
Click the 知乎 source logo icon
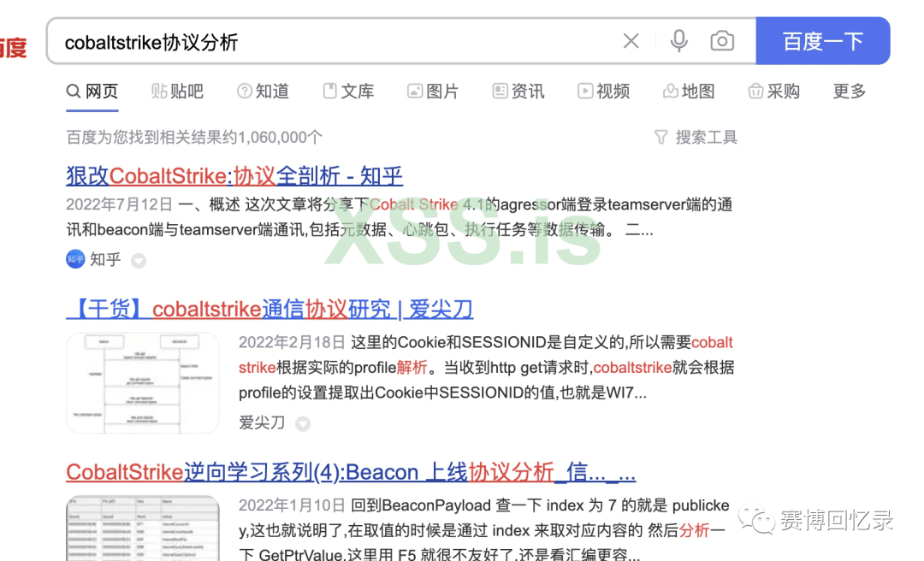[75, 259]
